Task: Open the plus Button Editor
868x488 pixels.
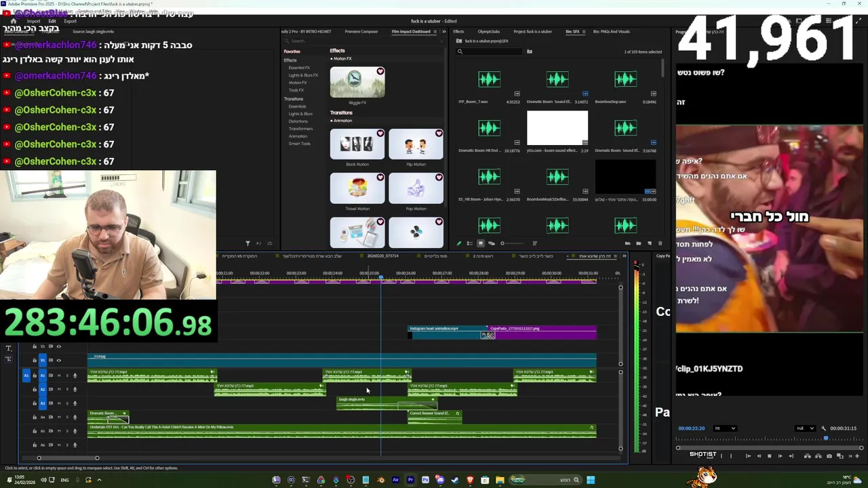Action: [x=857, y=456]
